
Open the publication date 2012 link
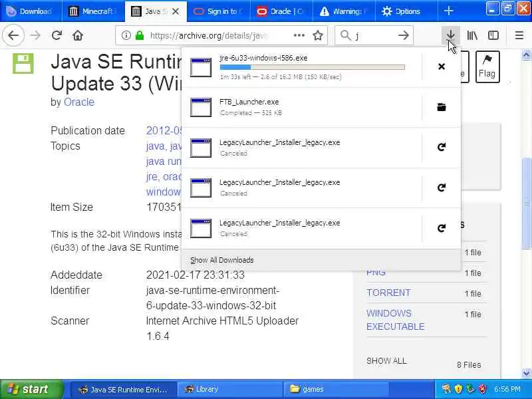[164, 130]
